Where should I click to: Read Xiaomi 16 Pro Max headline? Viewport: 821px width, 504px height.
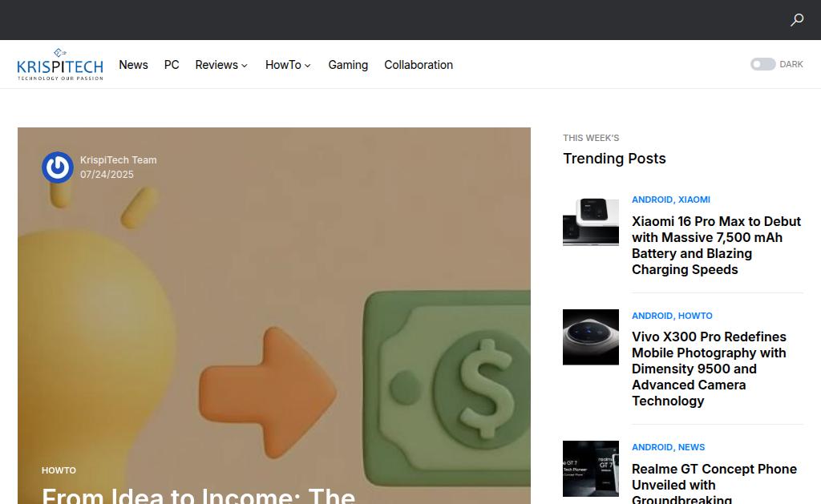pos(716,245)
